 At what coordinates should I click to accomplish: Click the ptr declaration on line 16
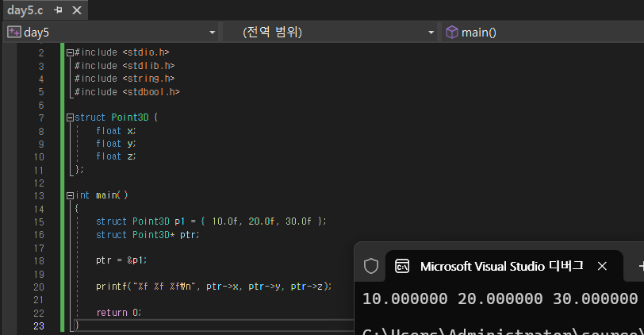coord(148,235)
